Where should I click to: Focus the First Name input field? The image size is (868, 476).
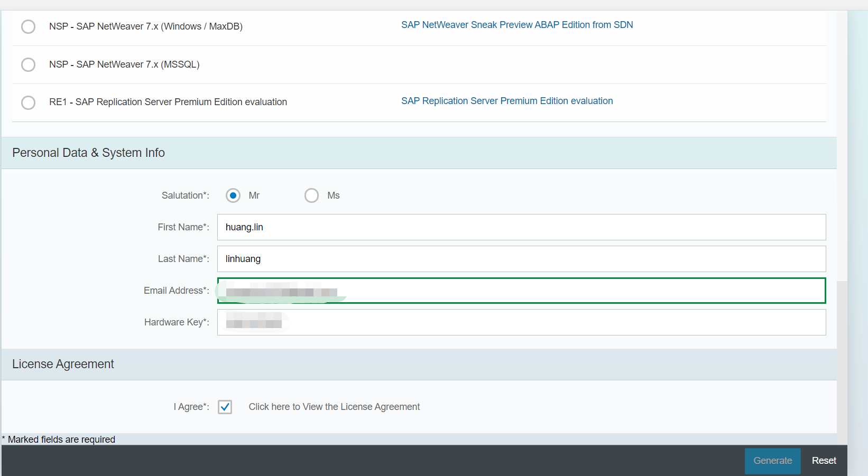521,227
